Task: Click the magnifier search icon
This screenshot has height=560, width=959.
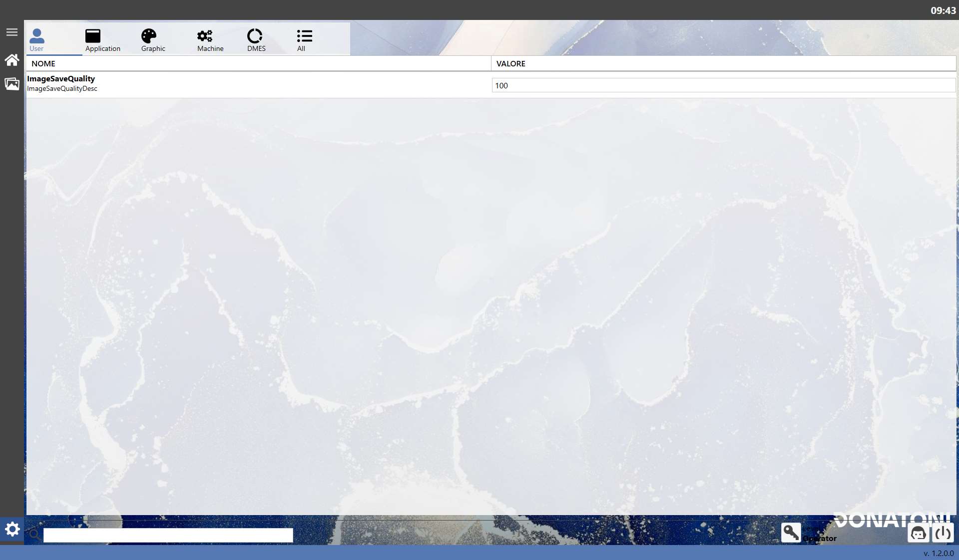Action: [34, 535]
